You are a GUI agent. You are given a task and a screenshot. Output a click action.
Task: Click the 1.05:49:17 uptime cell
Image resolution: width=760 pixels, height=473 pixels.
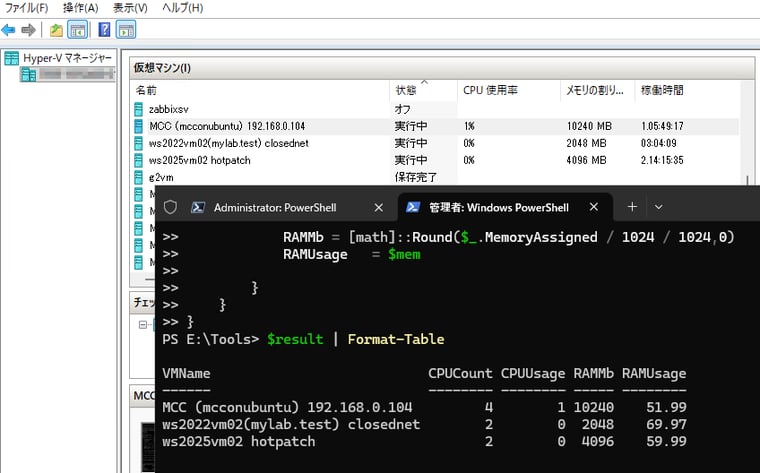click(x=662, y=126)
